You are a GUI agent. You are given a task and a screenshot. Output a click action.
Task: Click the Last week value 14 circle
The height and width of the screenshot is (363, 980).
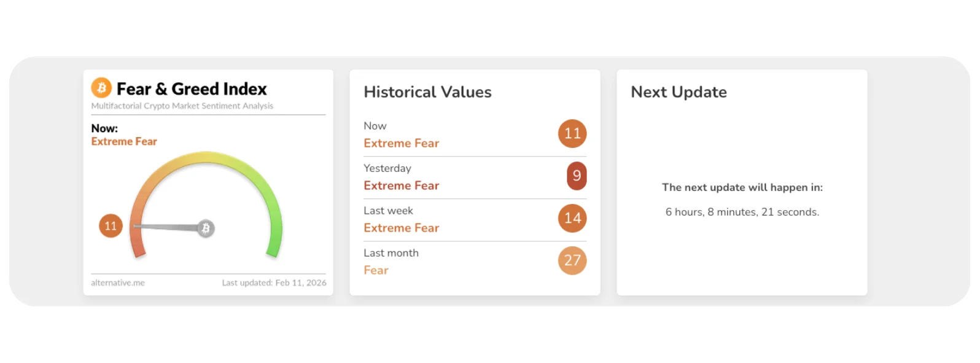[x=572, y=218]
